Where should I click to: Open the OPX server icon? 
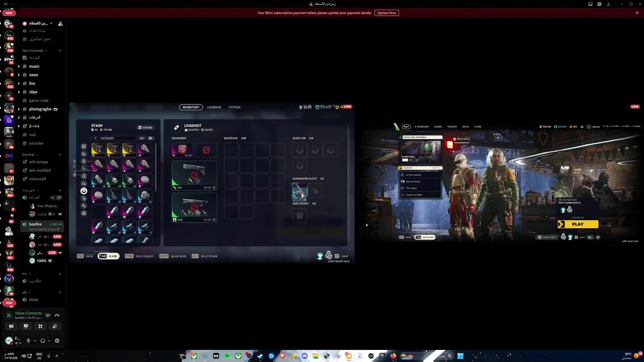[x=9, y=156]
